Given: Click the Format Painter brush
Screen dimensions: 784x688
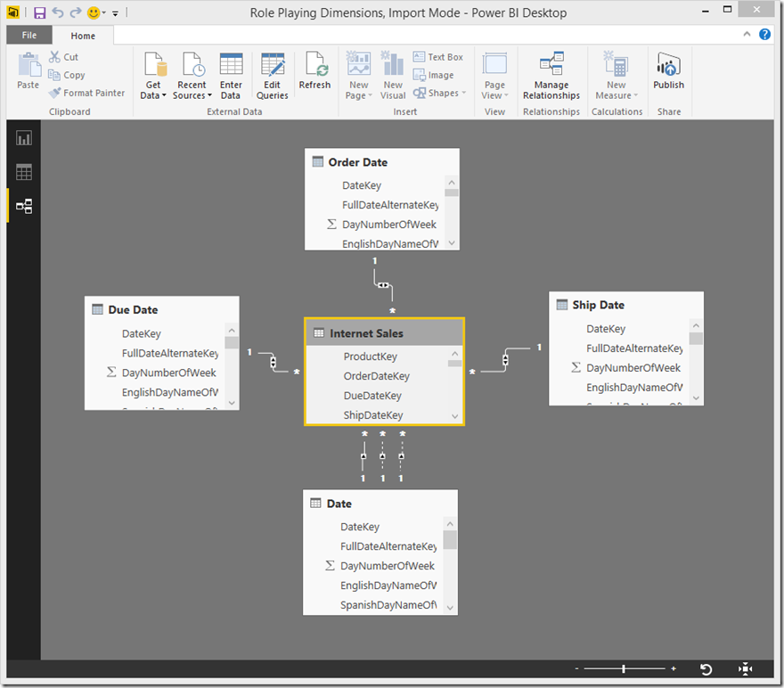Looking at the screenshot, I should tap(54, 93).
